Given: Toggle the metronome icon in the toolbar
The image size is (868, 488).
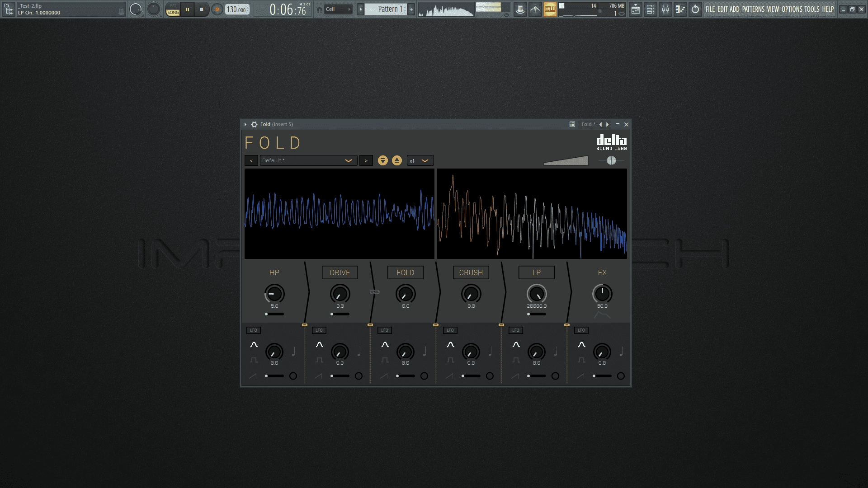Looking at the screenshot, I should (520, 9).
